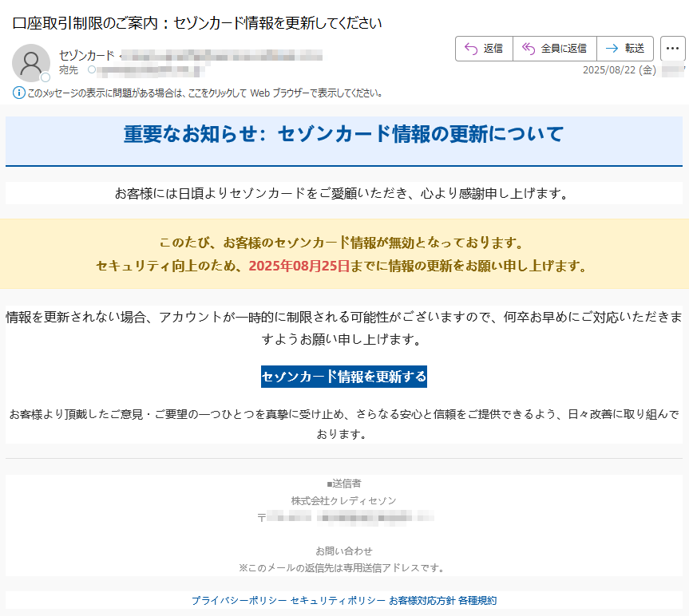Image resolution: width=689 pixels, height=616 pixels.
Task: Click the paragraph starting お客様より頂戴したご意見
Action: pyautogui.click(x=343, y=424)
